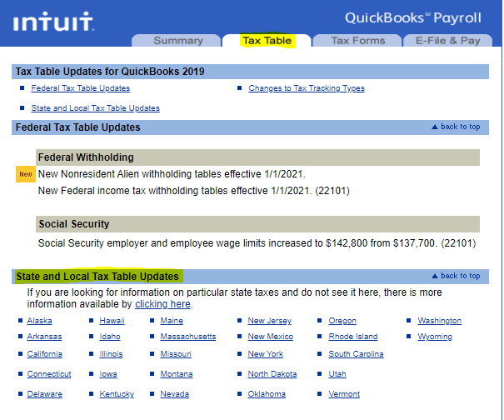
Task: Open the Hawaii link
Action: 112,321
